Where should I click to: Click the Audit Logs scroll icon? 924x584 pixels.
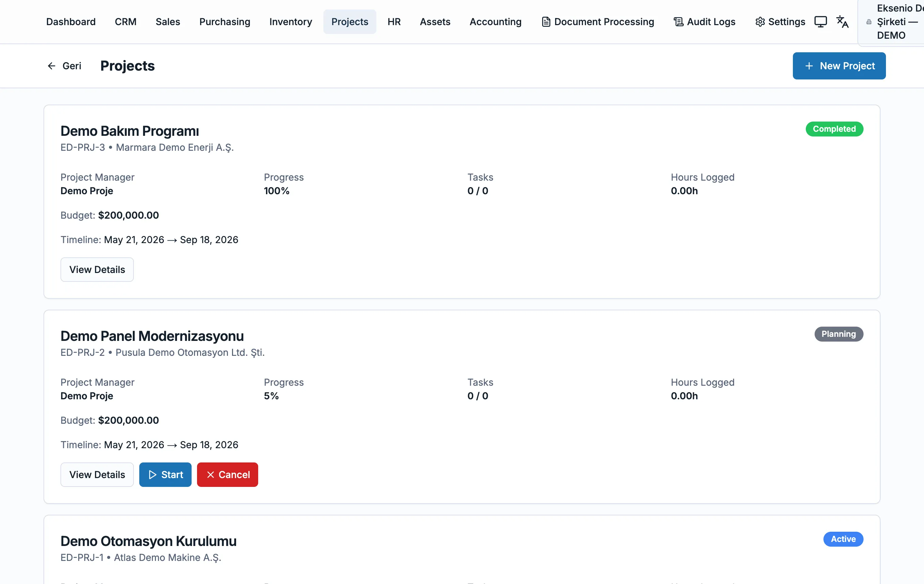(678, 22)
